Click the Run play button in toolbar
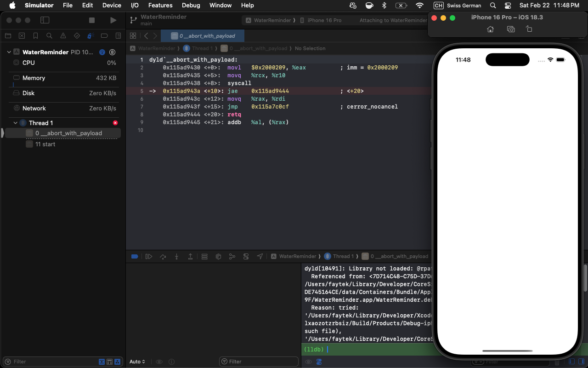The width and height of the screenshot is (588, 368). click(113, 20)
